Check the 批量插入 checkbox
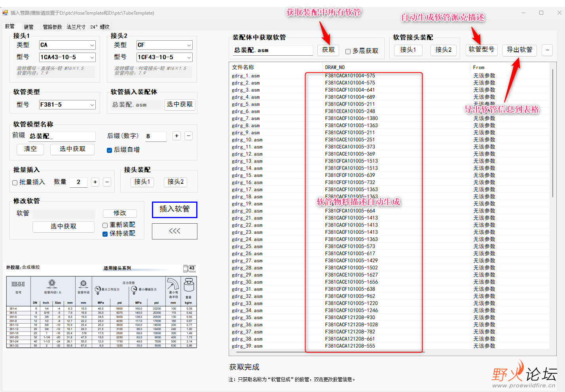The image size is (565, 392). click(x=15, y=183)
